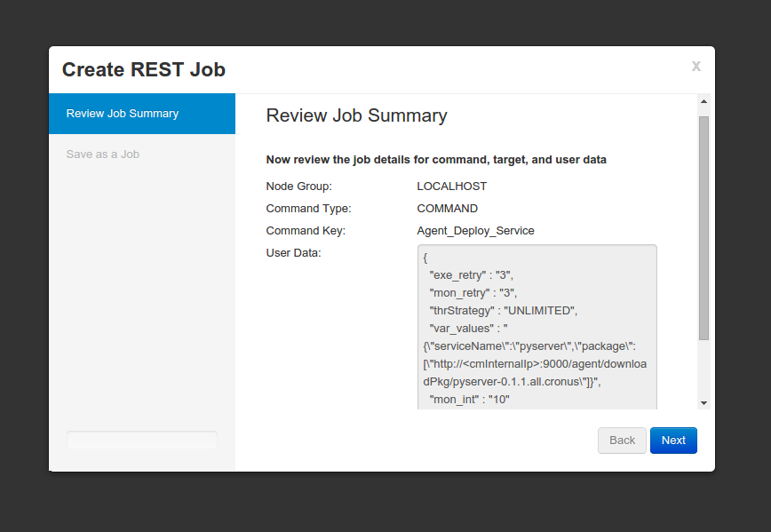Click the Review Job Summary heading text
The height and width of the screenshot is (532, 771).
pos(356,115)
